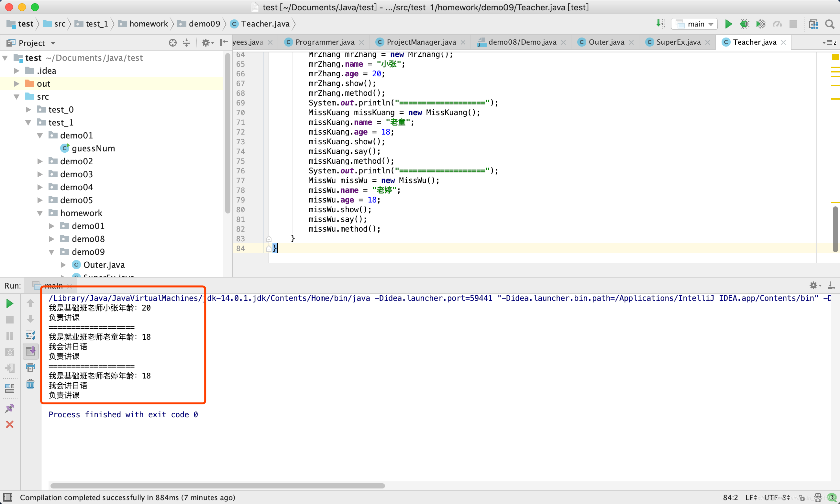This screenshot has width=840, height=504.
Task: Click homework breadcrumb in navigation bar
Action: coord(143,24)
